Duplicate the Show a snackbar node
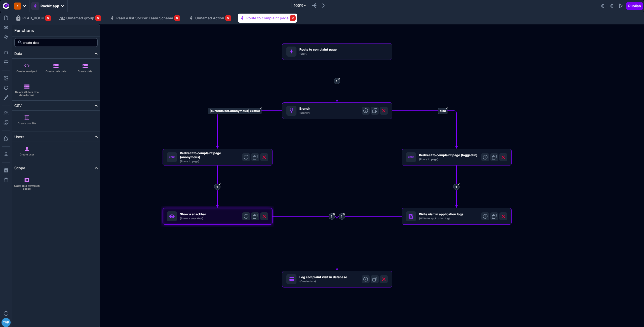 coord(255,216)
